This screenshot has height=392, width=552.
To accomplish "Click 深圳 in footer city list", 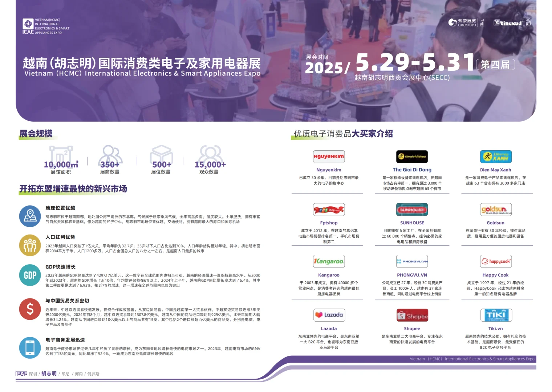I will [x=33, y=374].
